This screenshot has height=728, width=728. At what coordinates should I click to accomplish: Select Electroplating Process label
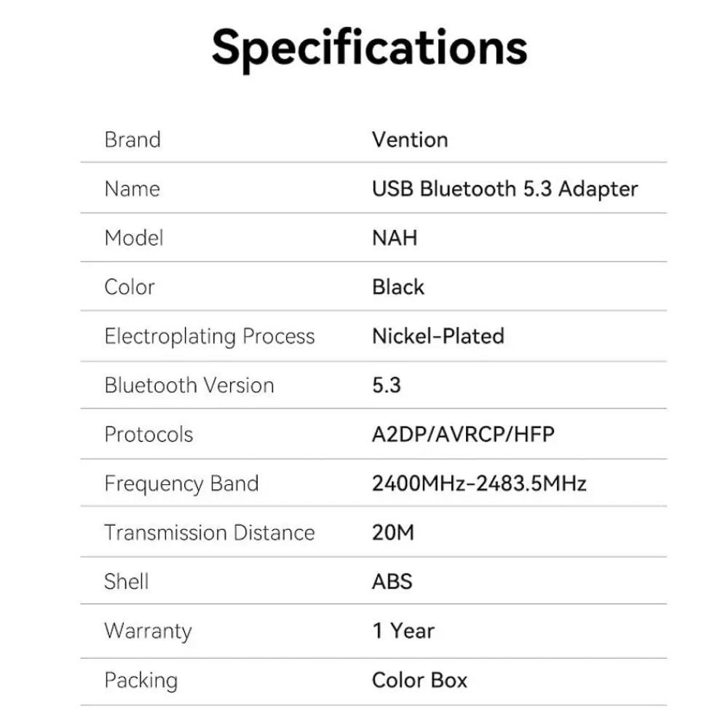click(x=210, y=336)
